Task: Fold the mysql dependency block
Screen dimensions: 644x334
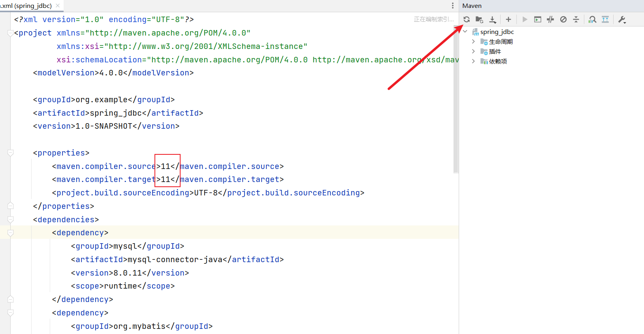Action: (11, 233)
